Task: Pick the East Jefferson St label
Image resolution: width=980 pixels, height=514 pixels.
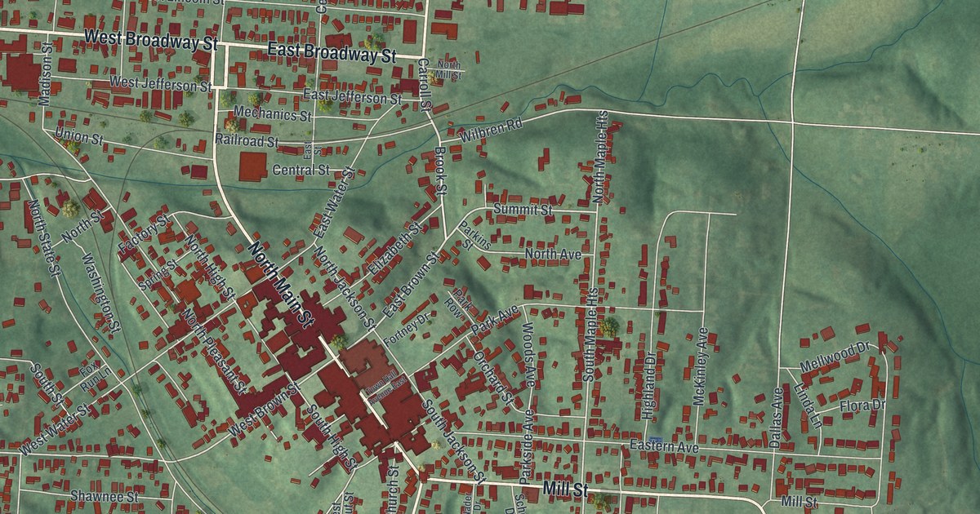Action: [352, 96]
